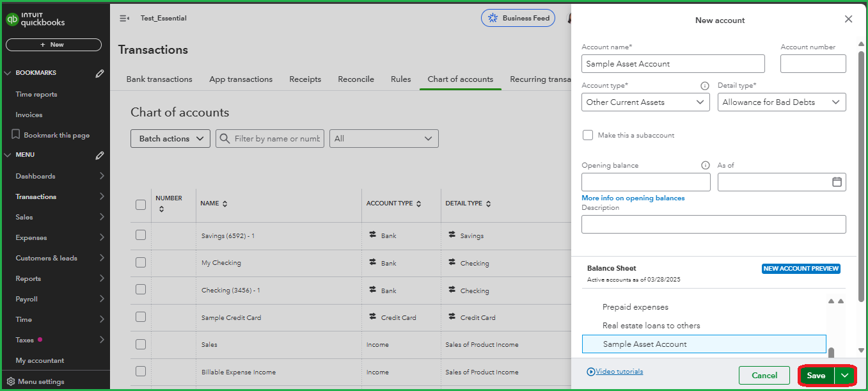Select the checkbox for the My Checking row
The height and width of the screenshot is (391, 868).
point(140,262)
